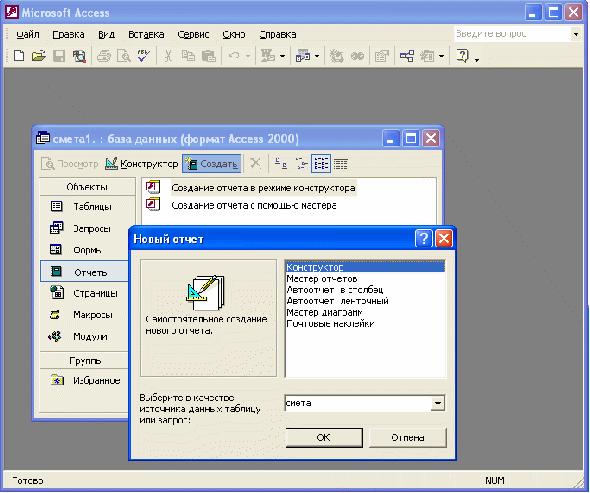Click the dialog help question mark button
Image resolution: width=590 pixels, height=493 pixels.
[x=423, y=239]
